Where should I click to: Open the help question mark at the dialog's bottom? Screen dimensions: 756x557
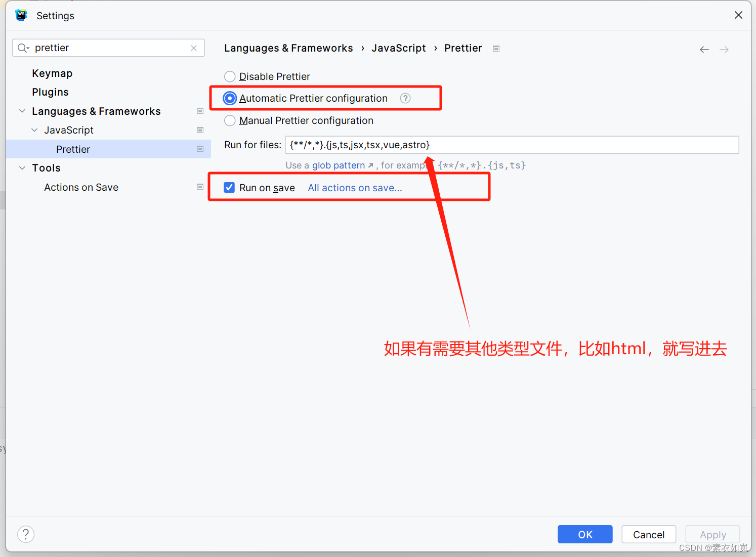(26, 534)
